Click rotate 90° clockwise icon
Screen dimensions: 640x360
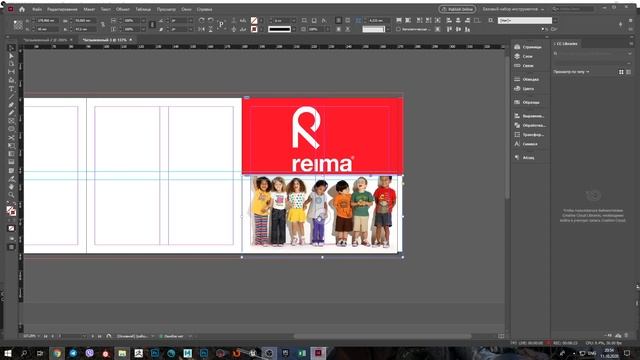click(201, 20)
